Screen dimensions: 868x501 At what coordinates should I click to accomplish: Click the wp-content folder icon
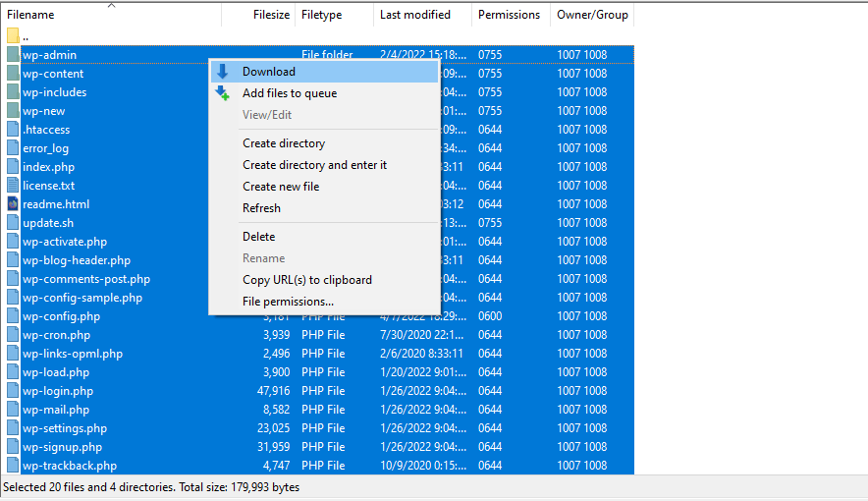click(14, 74)
